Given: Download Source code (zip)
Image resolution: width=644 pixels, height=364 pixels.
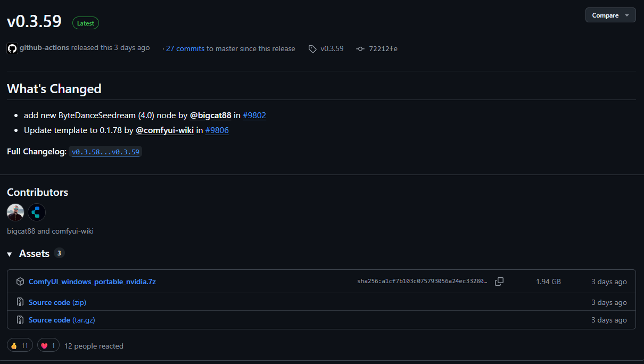Looking at the screenshot, I should tap(57, 302).
